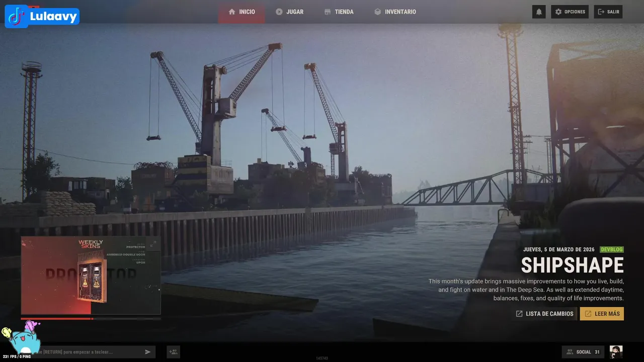
Task: Open the Tienda tab
Action: pyautogui.click(x=339, y=12)
